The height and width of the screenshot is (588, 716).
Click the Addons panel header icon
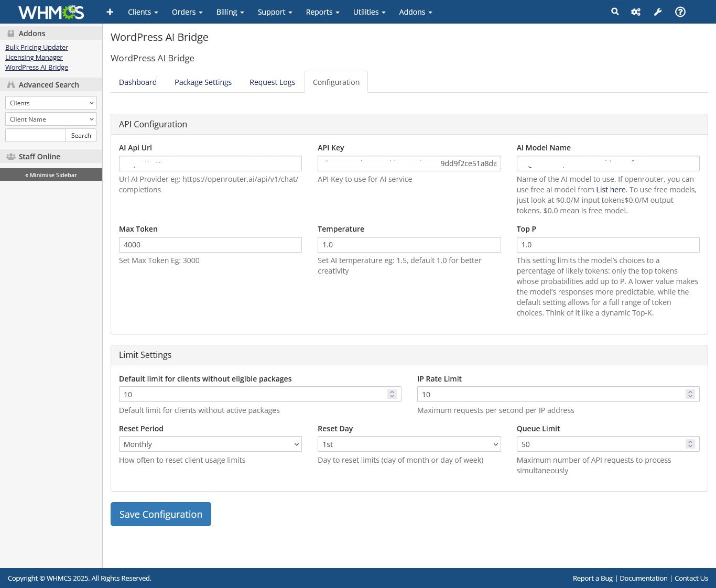point(10,32)
